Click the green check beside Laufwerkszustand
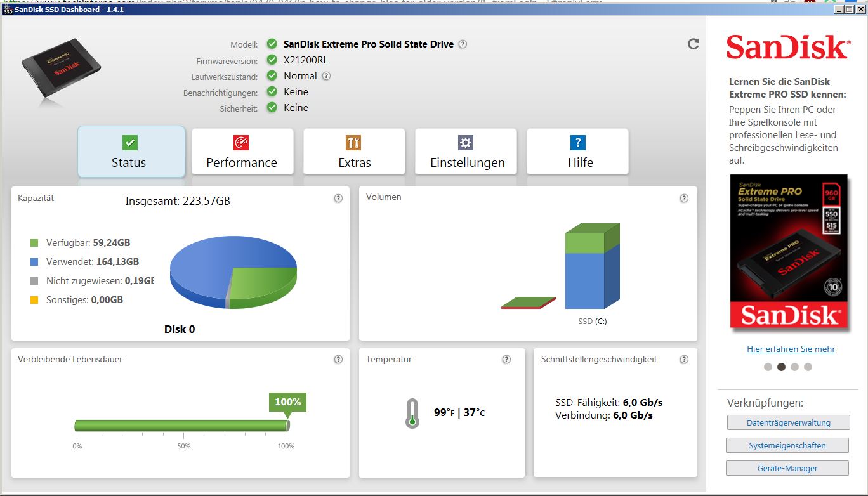This screenshot has height=496, width=868. click(272, 76)
